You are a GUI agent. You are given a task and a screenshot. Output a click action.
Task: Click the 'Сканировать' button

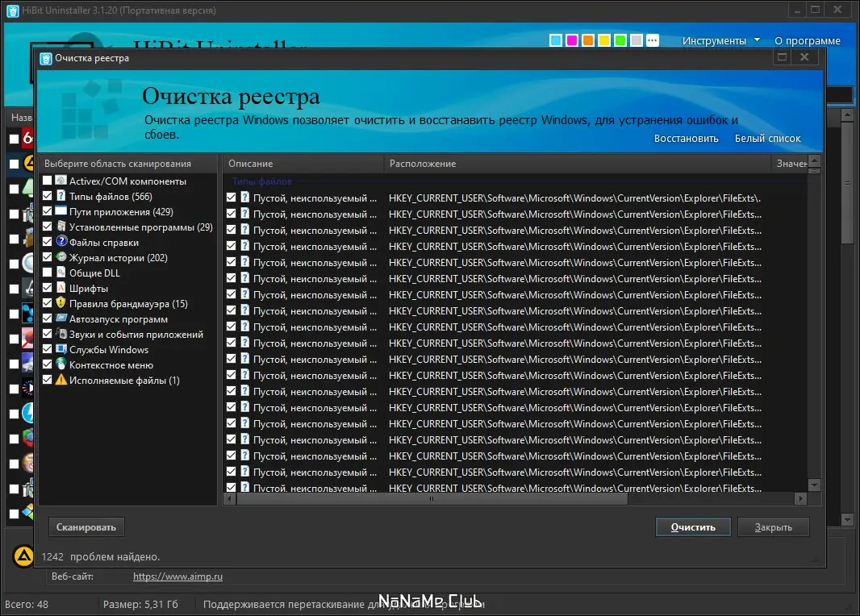86,527
